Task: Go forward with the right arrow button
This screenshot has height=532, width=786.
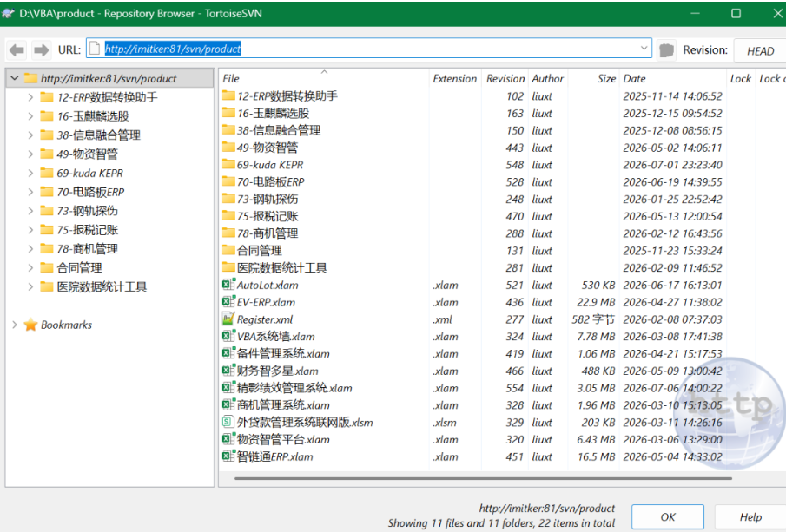Action: pyautogui.click(x=41, y=50)
